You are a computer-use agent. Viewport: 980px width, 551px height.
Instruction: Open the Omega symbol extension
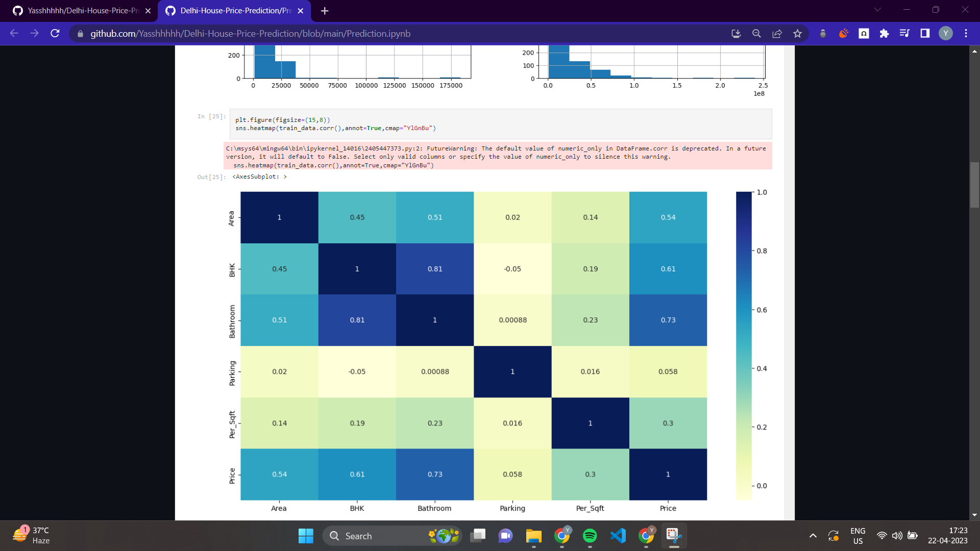864,33
